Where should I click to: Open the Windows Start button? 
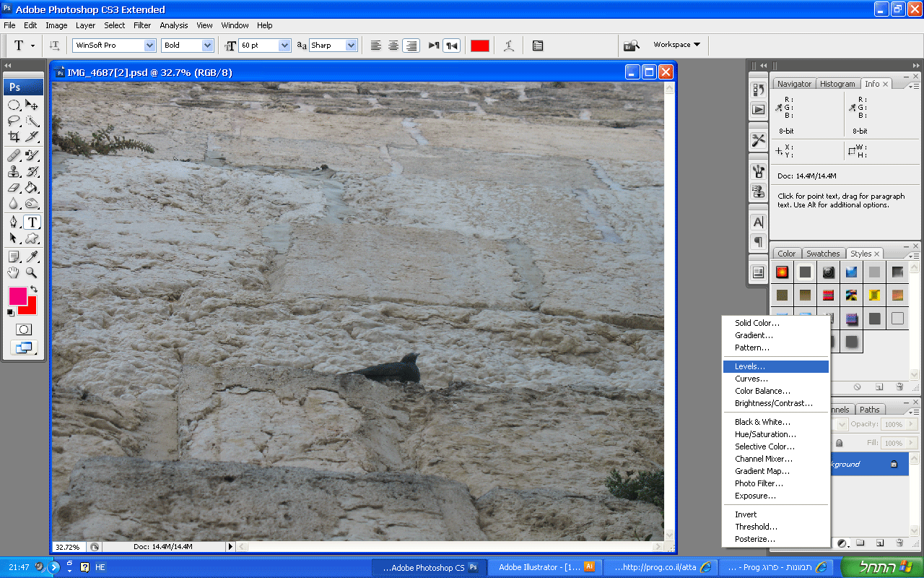pyautogui.click(x=882, y=567)
